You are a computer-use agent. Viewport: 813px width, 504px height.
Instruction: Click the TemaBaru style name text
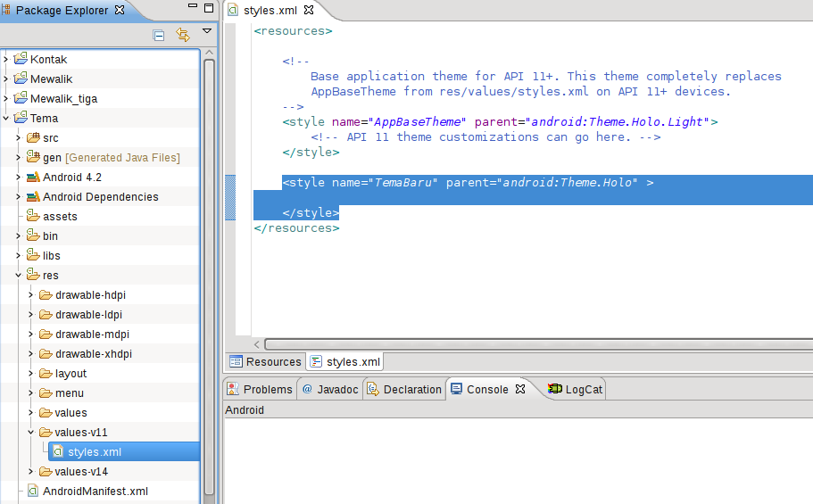[402, 183]
